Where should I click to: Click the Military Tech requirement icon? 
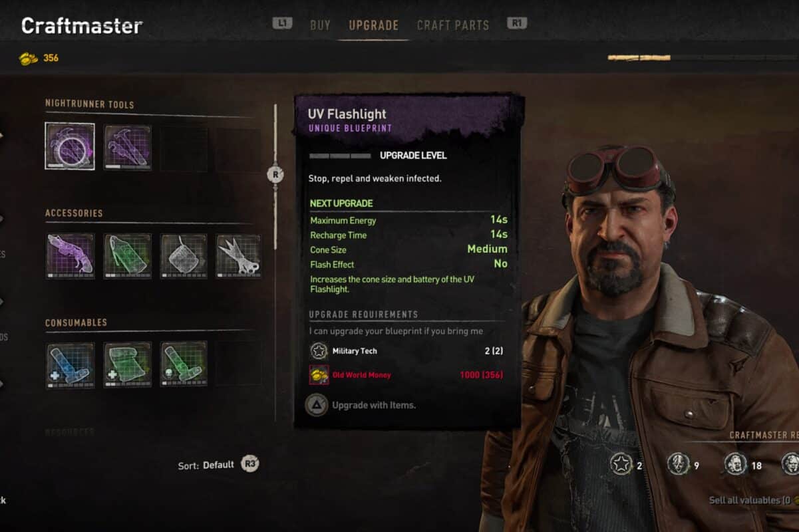pyautogui.click(x=319, y=351)
